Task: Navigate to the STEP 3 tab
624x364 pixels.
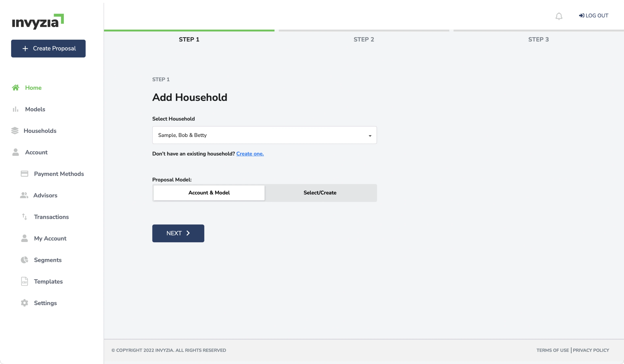Action: (539, 39)
